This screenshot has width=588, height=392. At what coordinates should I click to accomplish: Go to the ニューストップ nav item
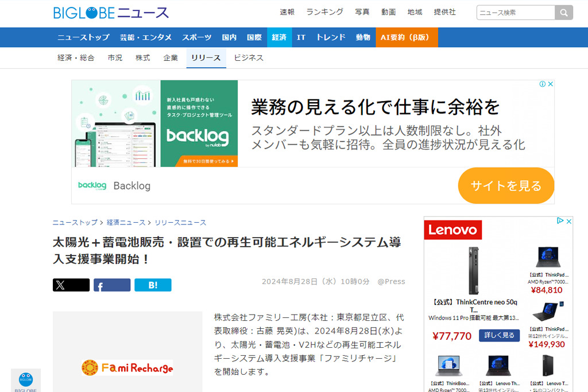(83, 37)
